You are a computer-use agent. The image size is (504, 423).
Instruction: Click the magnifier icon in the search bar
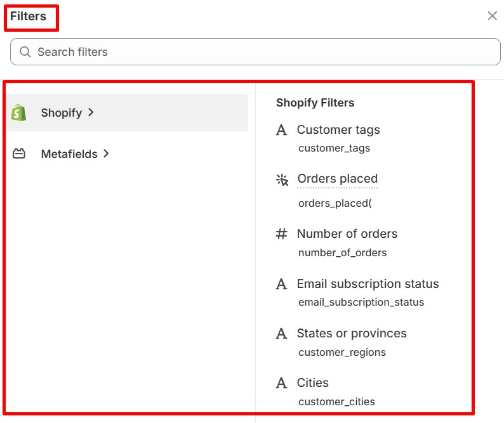25,52
